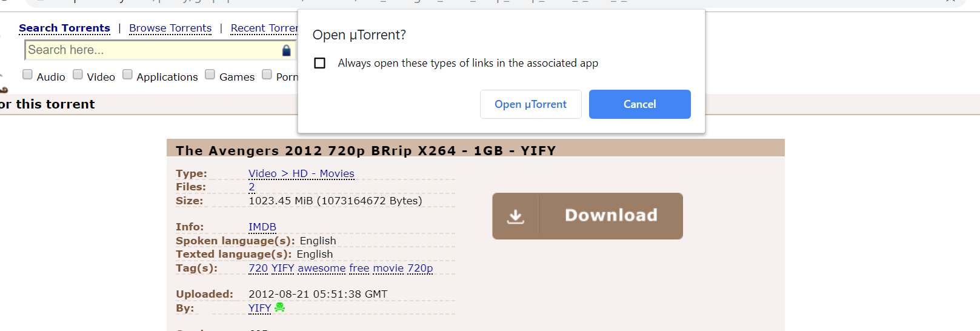Check the Porn category checkbox
Screen dimensions: 980x331
[267, 75]
